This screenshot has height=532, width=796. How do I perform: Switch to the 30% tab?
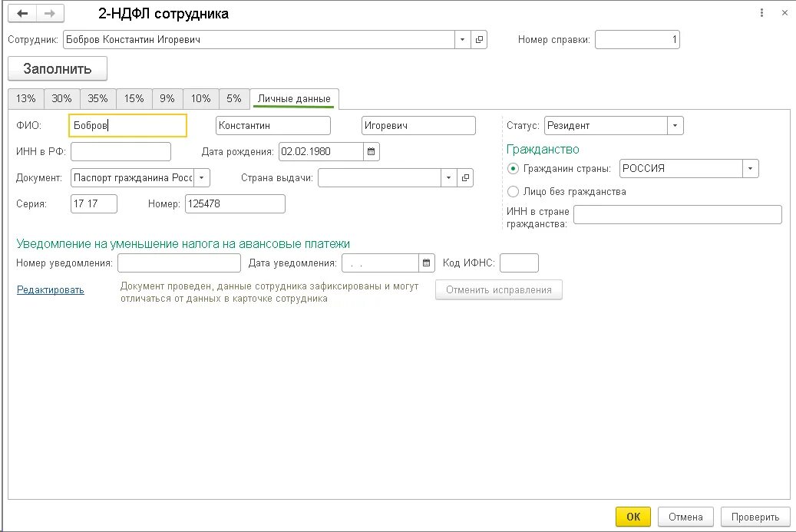click(x=62, y=98)
